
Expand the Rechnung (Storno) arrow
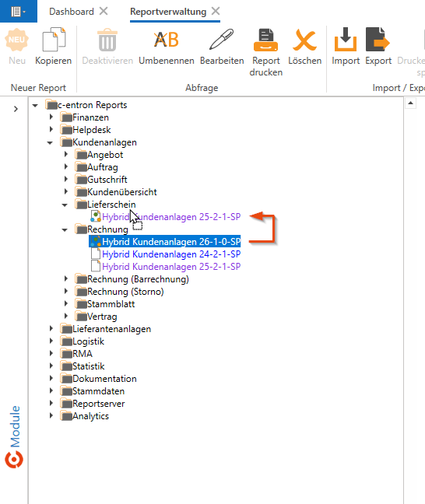pos(66,291)
